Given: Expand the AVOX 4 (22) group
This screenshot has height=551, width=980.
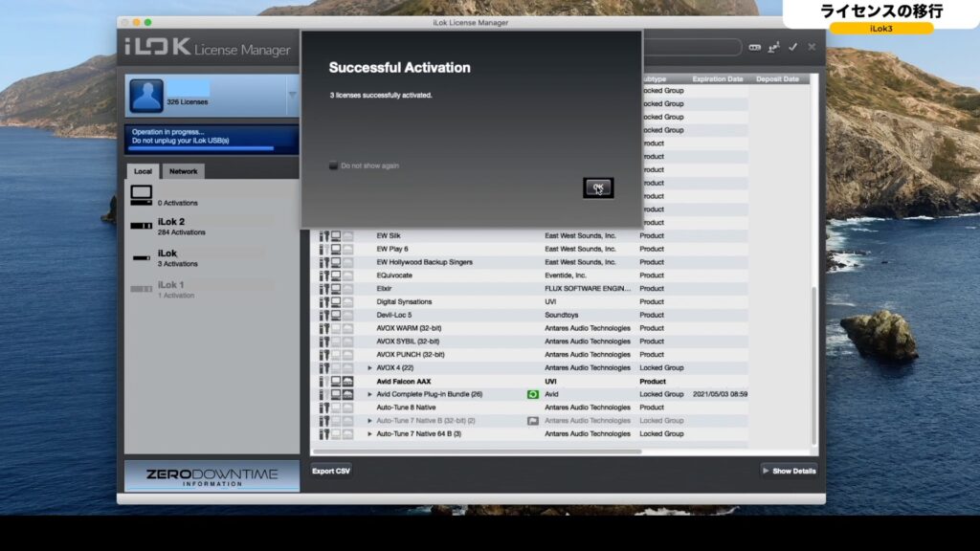Looking at the screenshot, I should click(369, 368).
